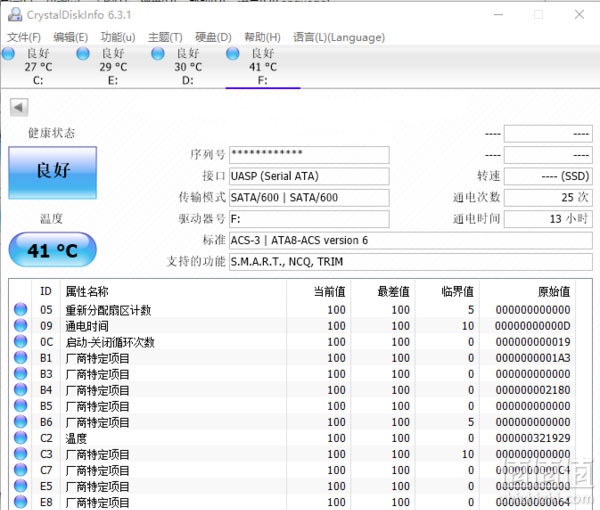Open the 语言(L)(Language) menu
Screen dimensions: 600x510
(339, 37)
